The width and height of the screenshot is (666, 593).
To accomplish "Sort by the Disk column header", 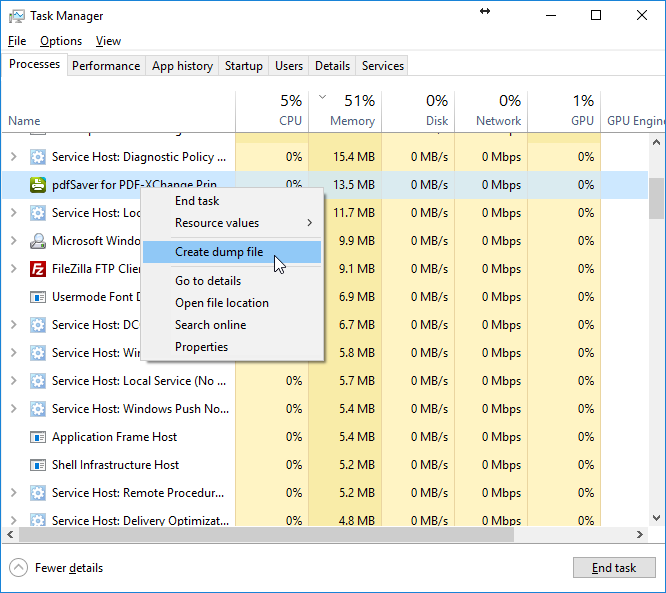I will tap(418, 111).
